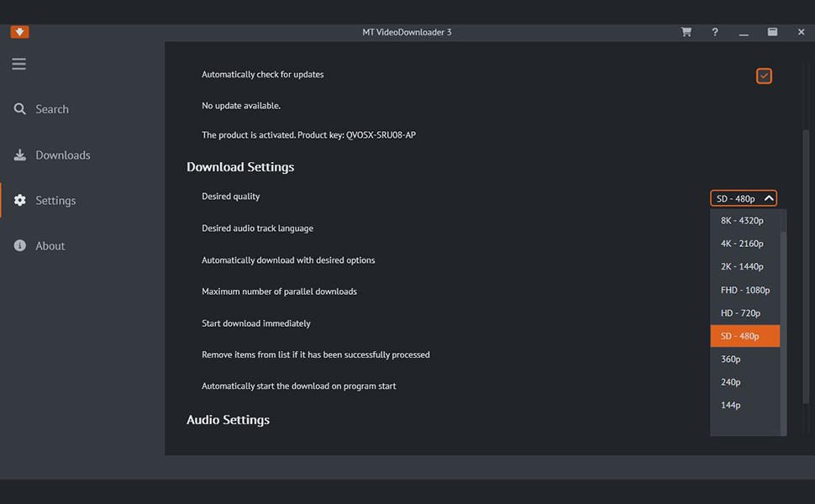Click 'No update available.' text
Screen dimensions: 815x504
(x=240, y=106)
